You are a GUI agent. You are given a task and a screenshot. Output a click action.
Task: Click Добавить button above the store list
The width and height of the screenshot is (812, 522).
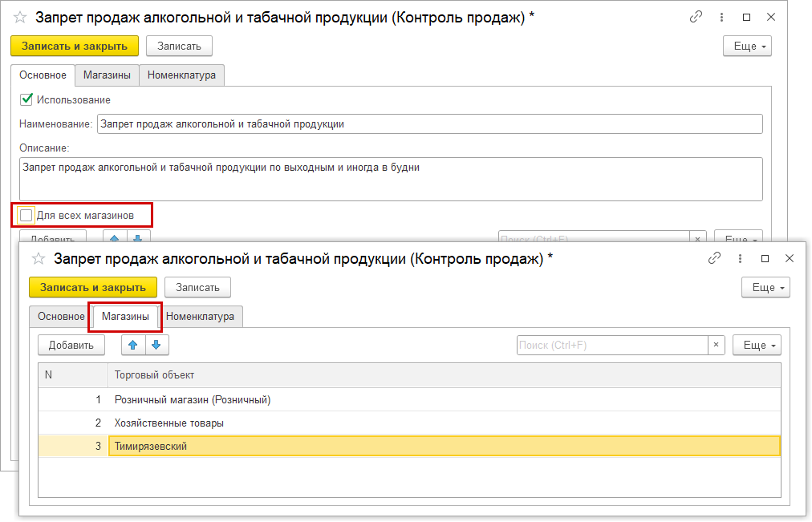71,345
